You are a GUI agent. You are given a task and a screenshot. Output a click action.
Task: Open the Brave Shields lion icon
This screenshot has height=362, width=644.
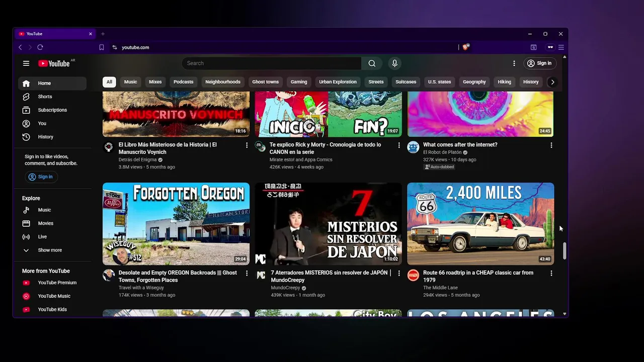point(466,47)
